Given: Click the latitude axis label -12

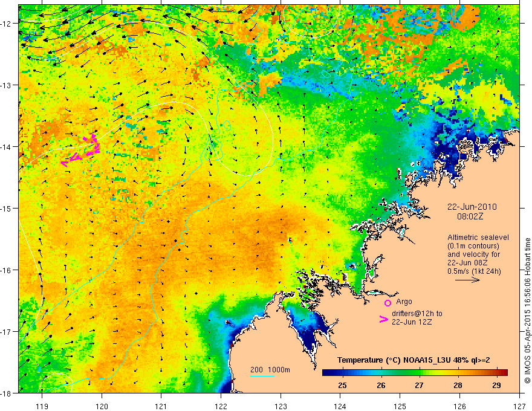Looking at the screenshot, I should point(7,24).
